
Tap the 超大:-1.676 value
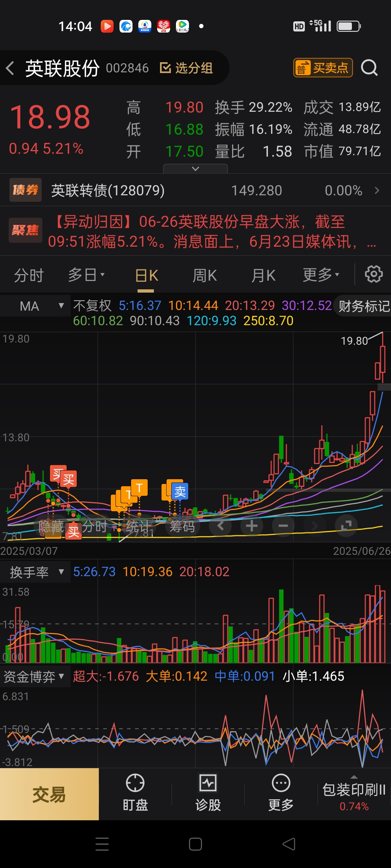pos(106,676)
